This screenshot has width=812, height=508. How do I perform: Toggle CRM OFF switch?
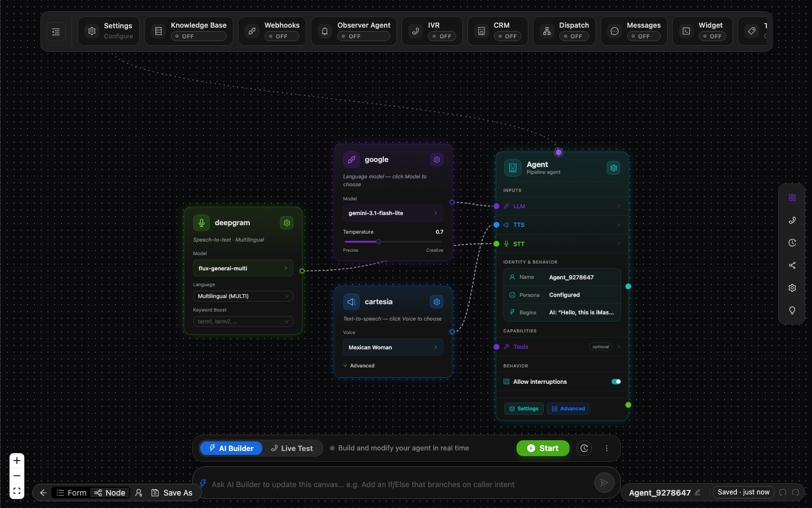507,36
